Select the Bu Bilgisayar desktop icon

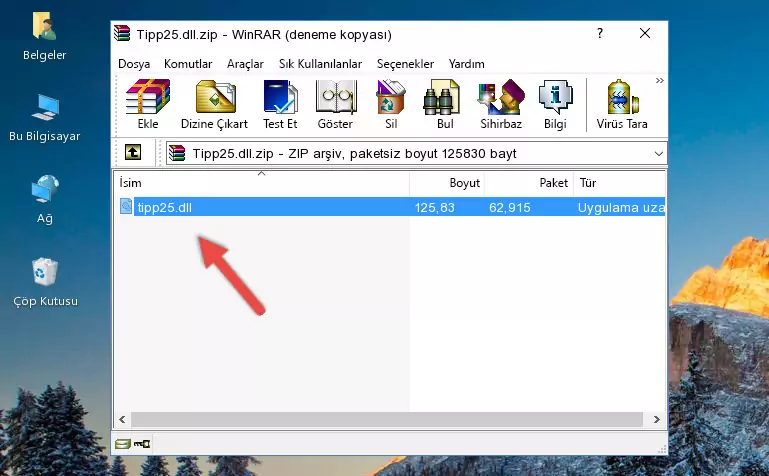[45, 118]
